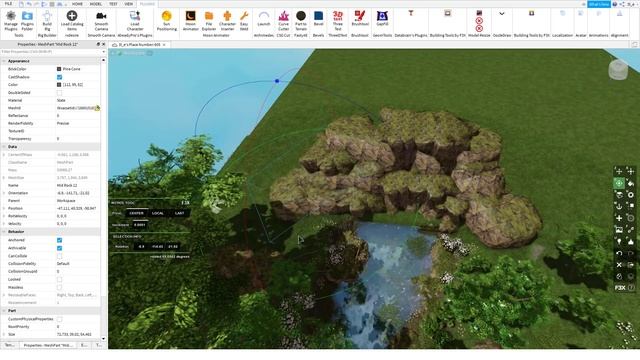The height and width of the screenshot is (360, 640).
Task: Open the Material Slate dropdown
Action: [x=78, y=100]
